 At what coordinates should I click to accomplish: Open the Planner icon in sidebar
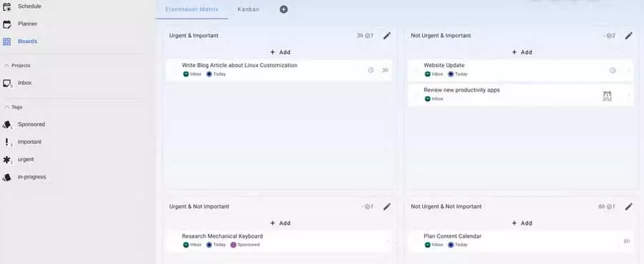(6, 24)
